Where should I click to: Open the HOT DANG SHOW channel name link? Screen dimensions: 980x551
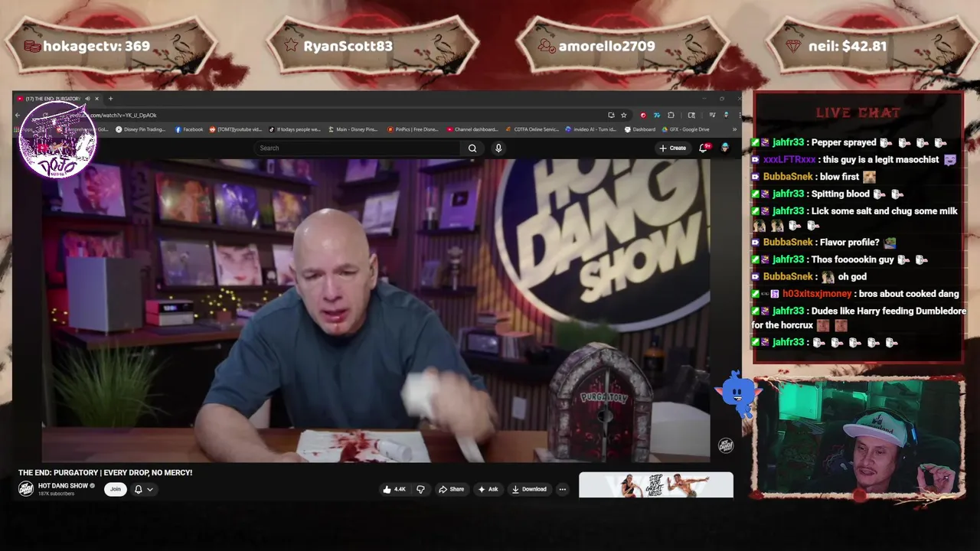click(x=63, y=486)
